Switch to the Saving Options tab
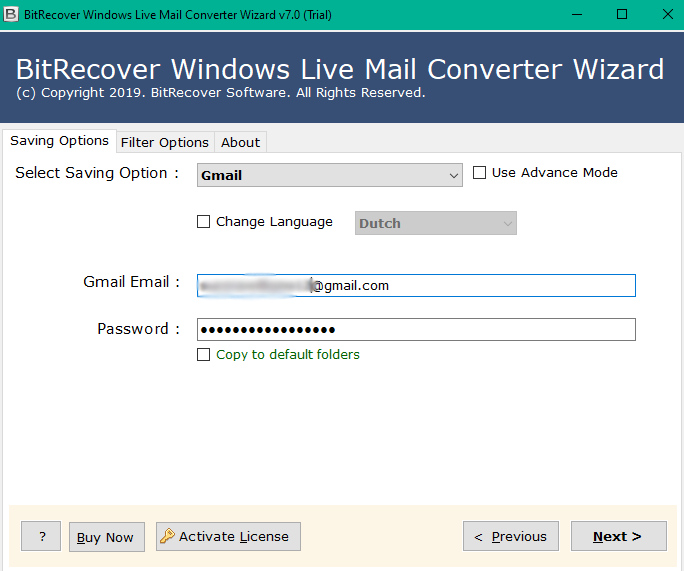 [x=59, y=141]
